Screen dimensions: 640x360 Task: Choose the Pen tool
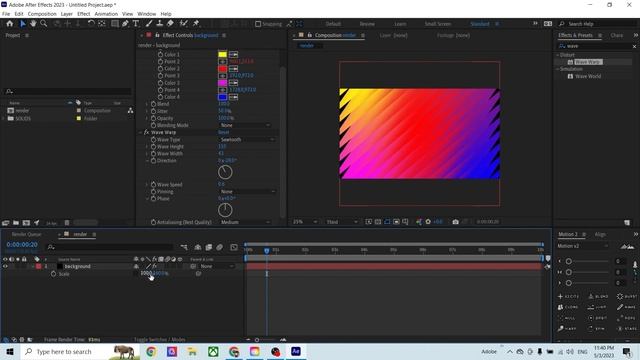point(125,24)
